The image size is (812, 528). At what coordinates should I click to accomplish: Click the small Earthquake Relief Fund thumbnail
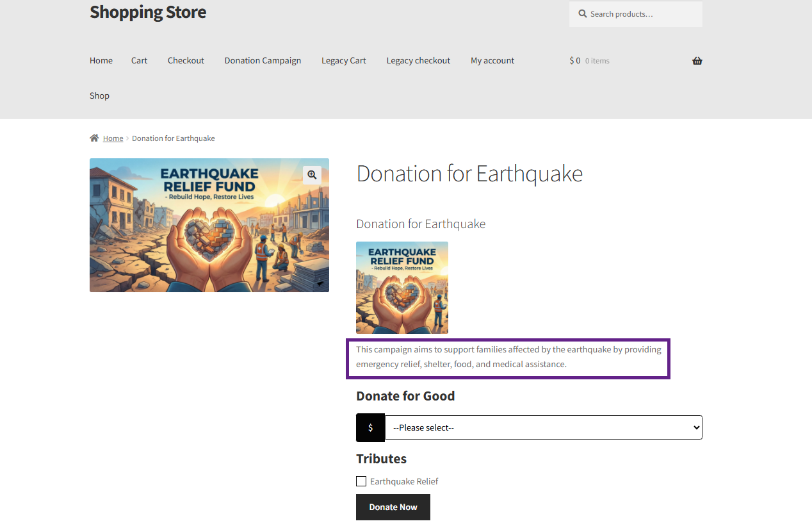click(402, 288)
